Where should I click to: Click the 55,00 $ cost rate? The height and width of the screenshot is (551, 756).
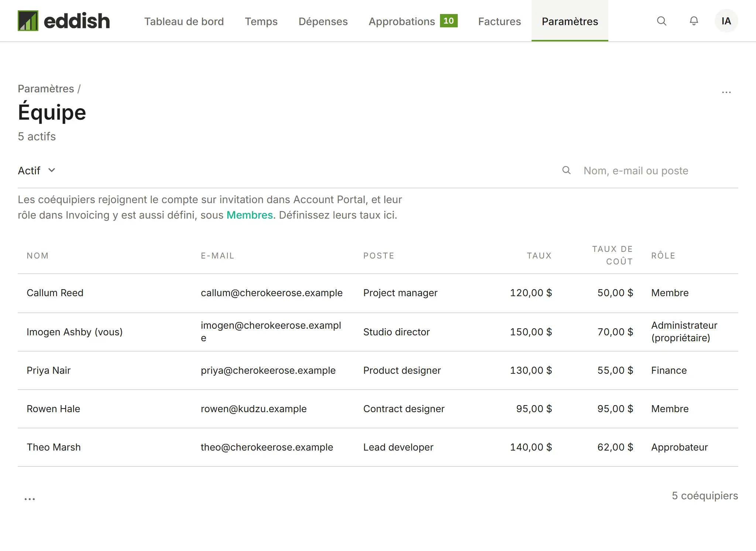pos(615,370)
